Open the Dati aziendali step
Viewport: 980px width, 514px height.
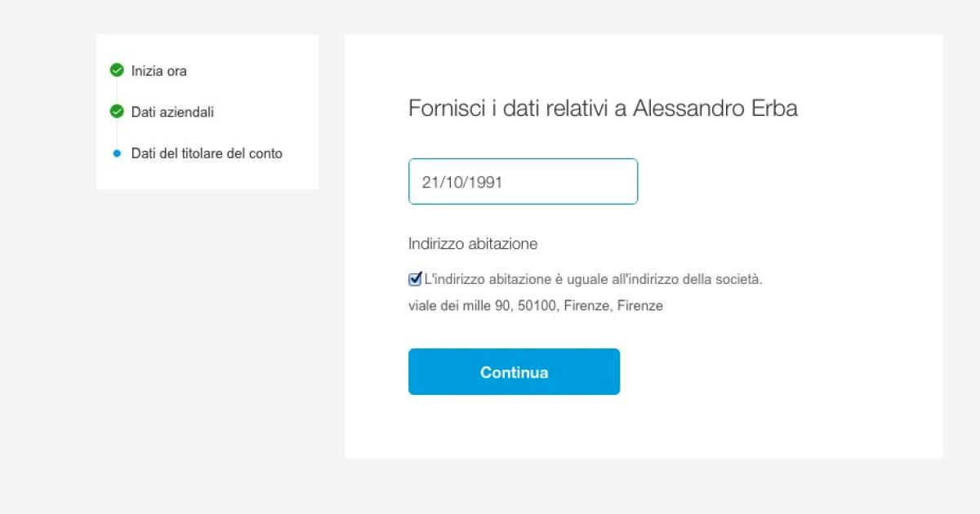[x=172, y=112]
